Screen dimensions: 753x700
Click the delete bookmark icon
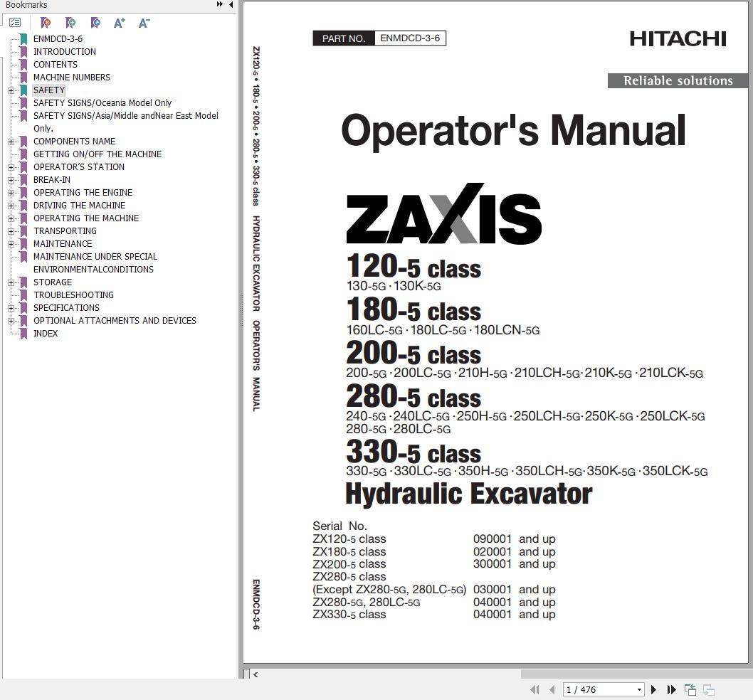pos(46,23)
